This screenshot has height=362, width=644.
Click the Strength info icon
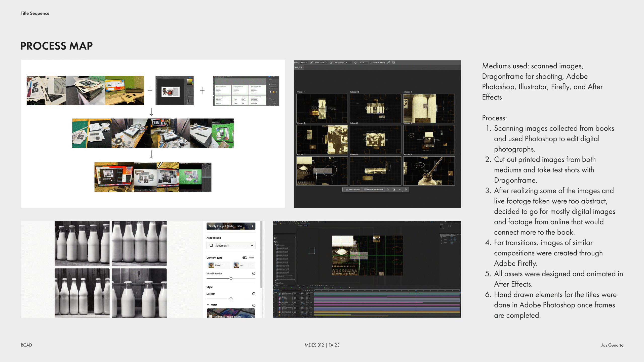point(254,294)
